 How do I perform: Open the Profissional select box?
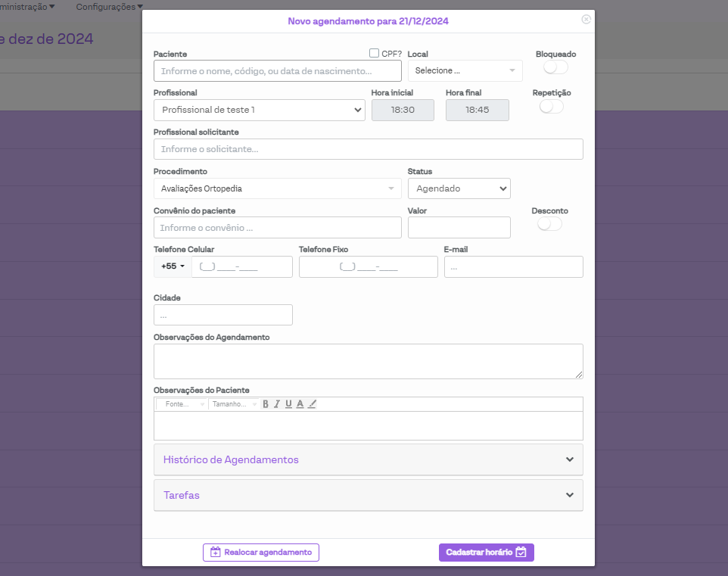pyautogui.click(x=259, y=111)
